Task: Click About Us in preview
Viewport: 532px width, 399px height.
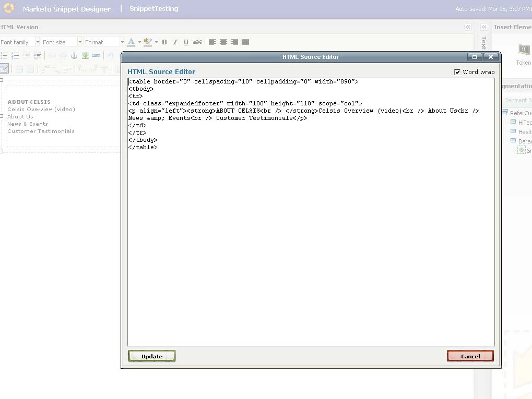Action: click(x=20, y=116)
